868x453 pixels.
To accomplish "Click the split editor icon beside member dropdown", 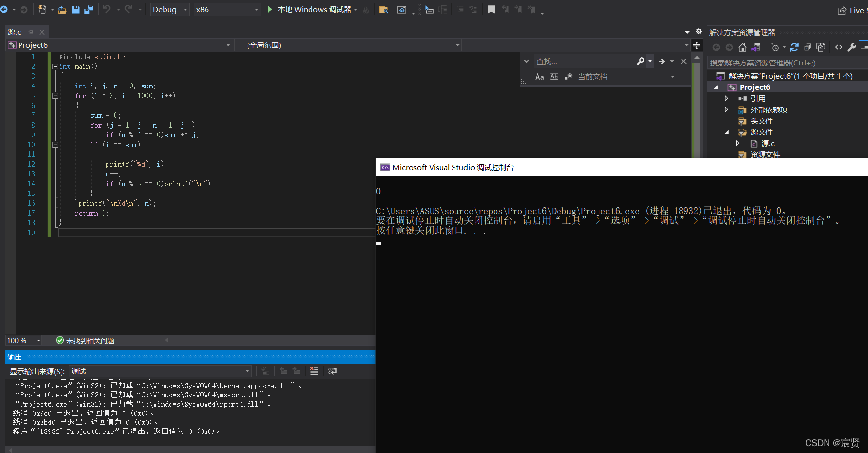I will pos(697,45).
